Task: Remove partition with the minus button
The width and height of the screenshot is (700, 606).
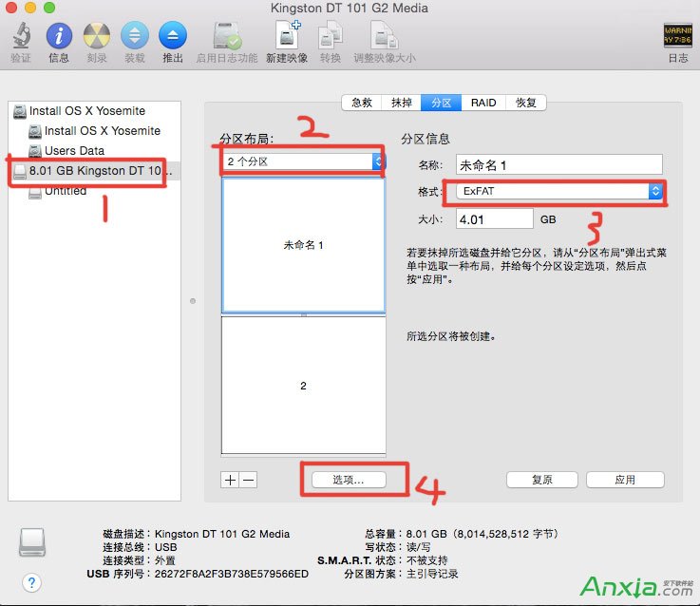Action: (248, 480)
